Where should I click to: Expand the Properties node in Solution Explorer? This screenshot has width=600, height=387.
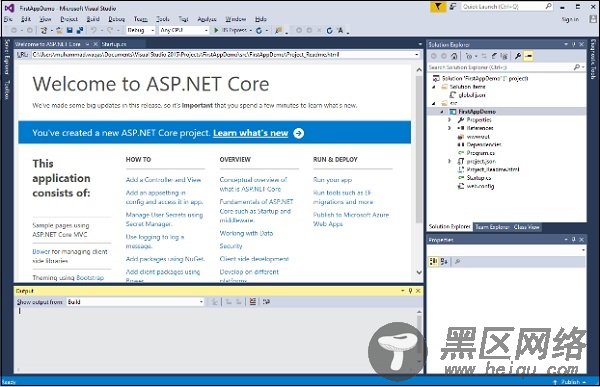(450, 120)
